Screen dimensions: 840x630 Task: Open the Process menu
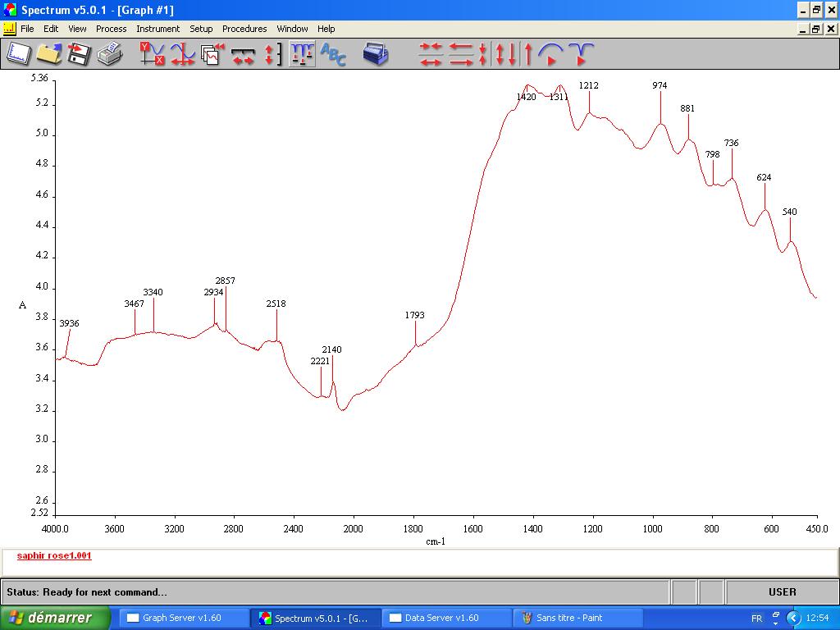click(x=111, y=29)
